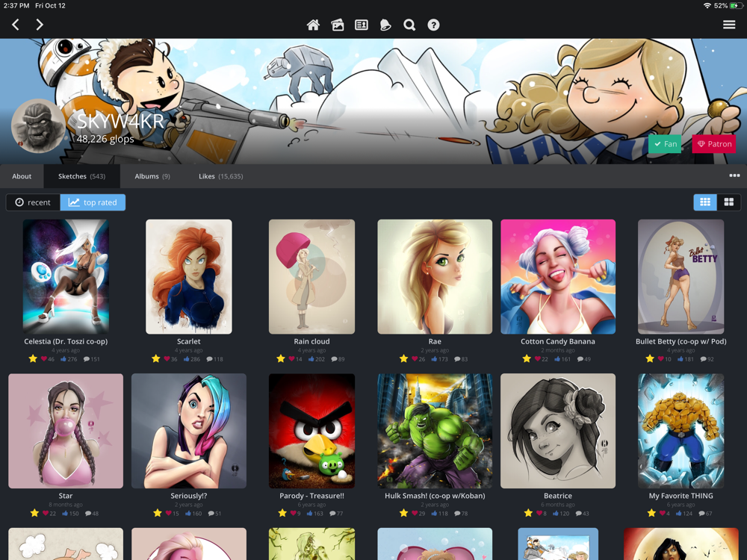The height and width of the screenshot is (560, 747).
Task: Click the heart icon under Bullet Betty
Action: coord(661,358)
